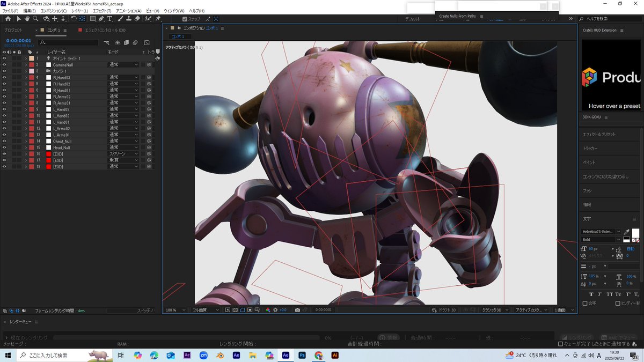
Task: Select the Eraser tool
Action: click(x=136, y=18)
